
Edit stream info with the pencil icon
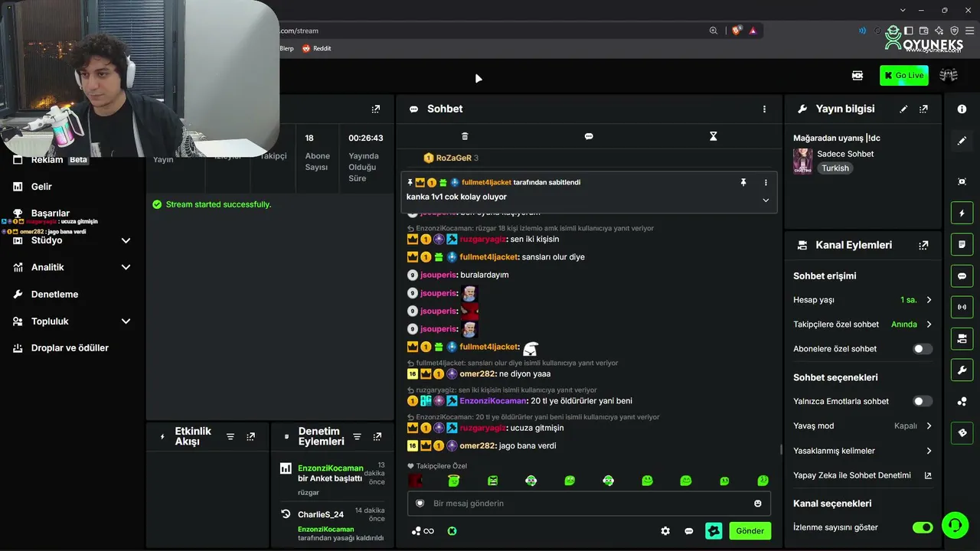pyautogui.click(x=903, y=109)
